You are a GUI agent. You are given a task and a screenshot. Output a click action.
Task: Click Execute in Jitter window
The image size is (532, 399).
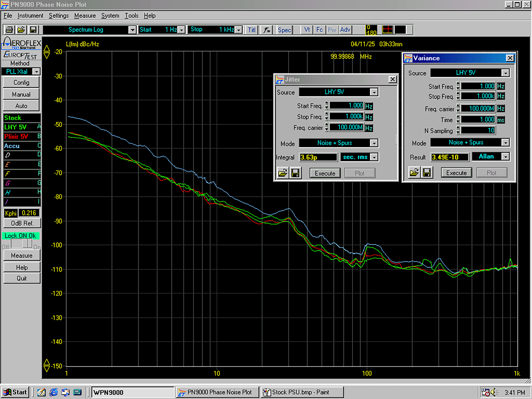pyautogui.click(x=325, y=173)
